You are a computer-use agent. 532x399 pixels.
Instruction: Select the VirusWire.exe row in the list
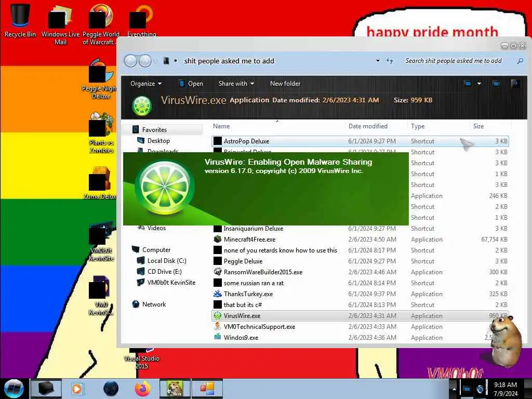point(360,315)
